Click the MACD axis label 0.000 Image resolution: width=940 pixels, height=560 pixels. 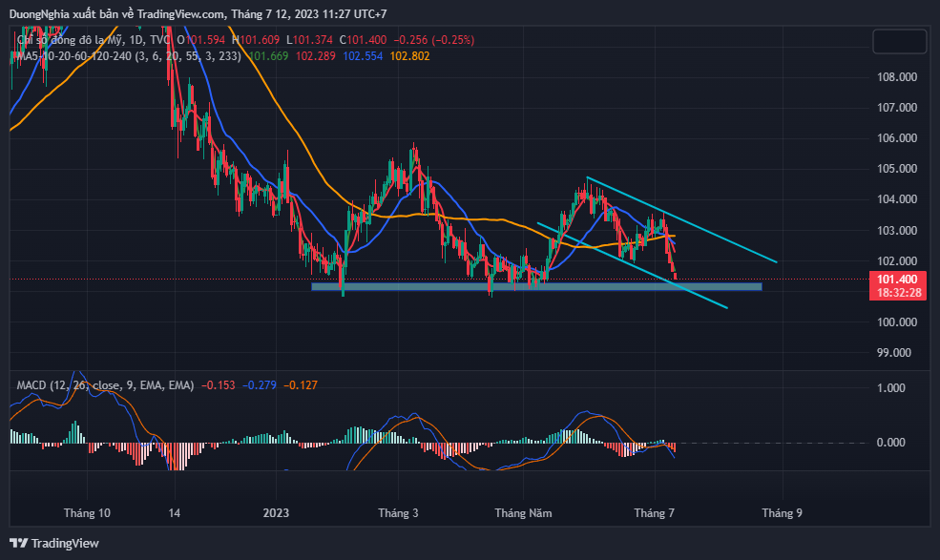click(x=890, y=443)
